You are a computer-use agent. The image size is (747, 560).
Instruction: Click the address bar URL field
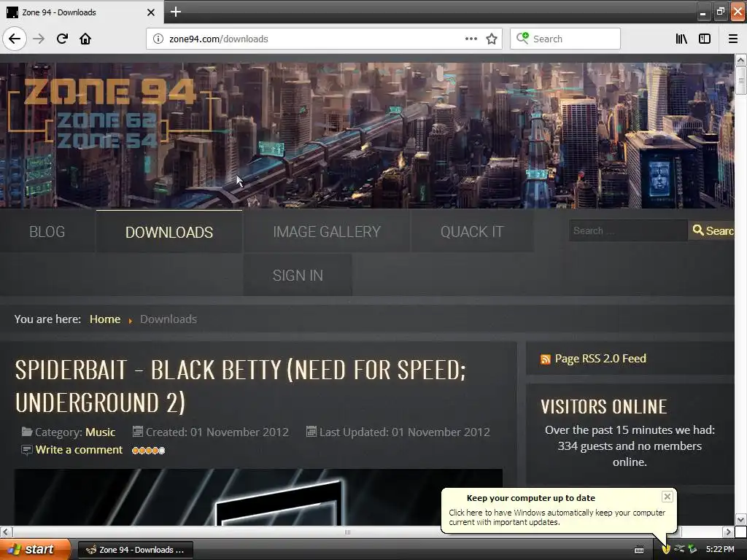coord(314,39)
